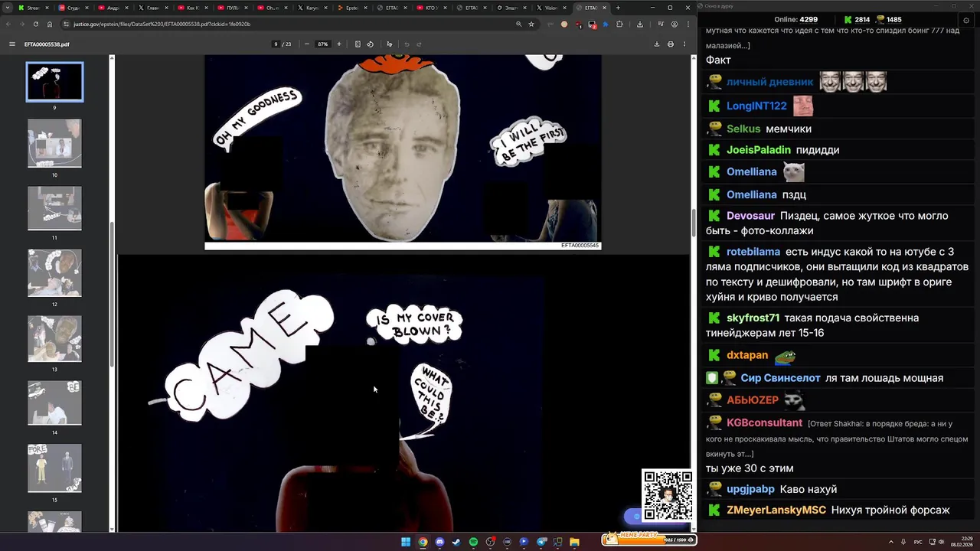The height and width of the screenshot is (551, 980).
Task: Open the clock and date in taskbar
Action: tap(961, 542)
